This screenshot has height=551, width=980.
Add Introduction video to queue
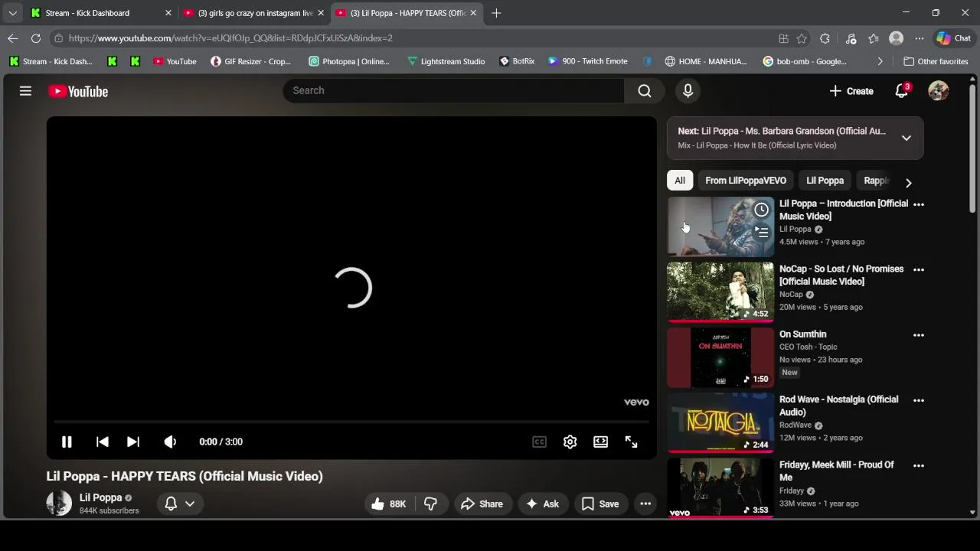tap(761, 232)
